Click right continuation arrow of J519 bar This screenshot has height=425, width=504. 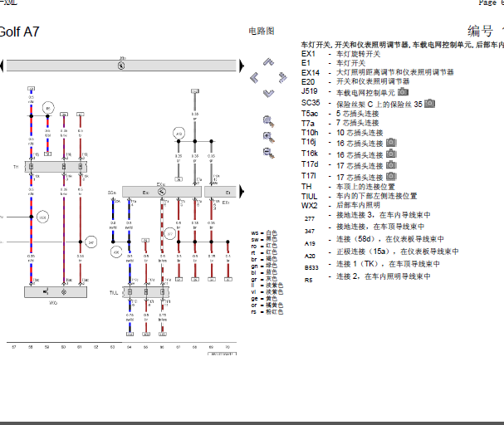(242, 66)
